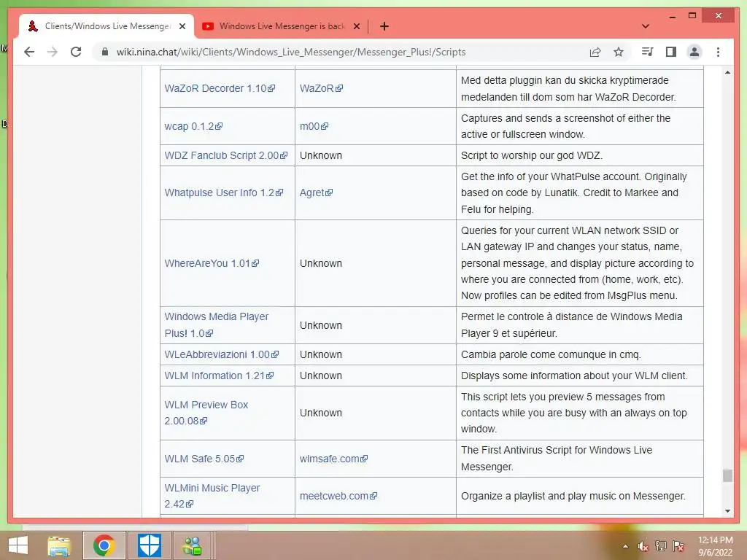Open the Messenger buddies taskbar icon
This screenshot has height=560, width=747.
pos(193,545)
